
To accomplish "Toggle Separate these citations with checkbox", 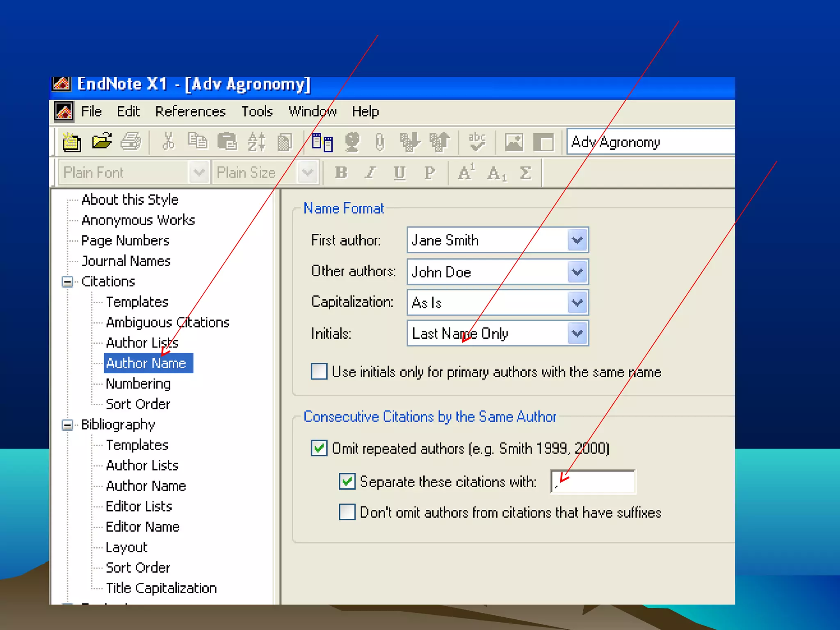I will pos(347,481).
